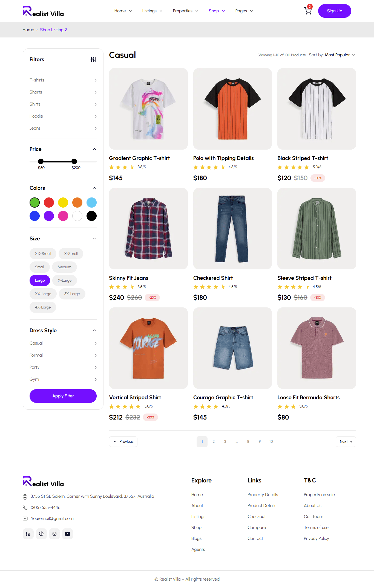
Task: Open the Facebook social icon
Action: pos(41,534)
